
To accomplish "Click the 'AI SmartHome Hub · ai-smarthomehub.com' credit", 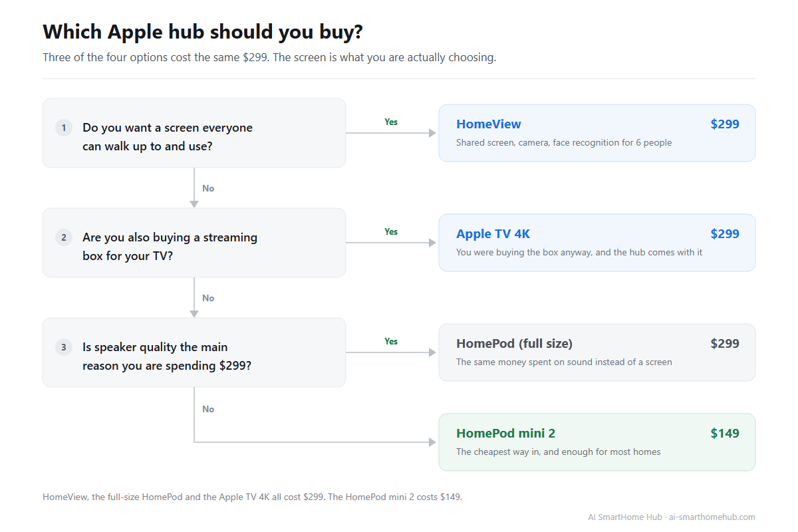I will (x=672, y=517).
